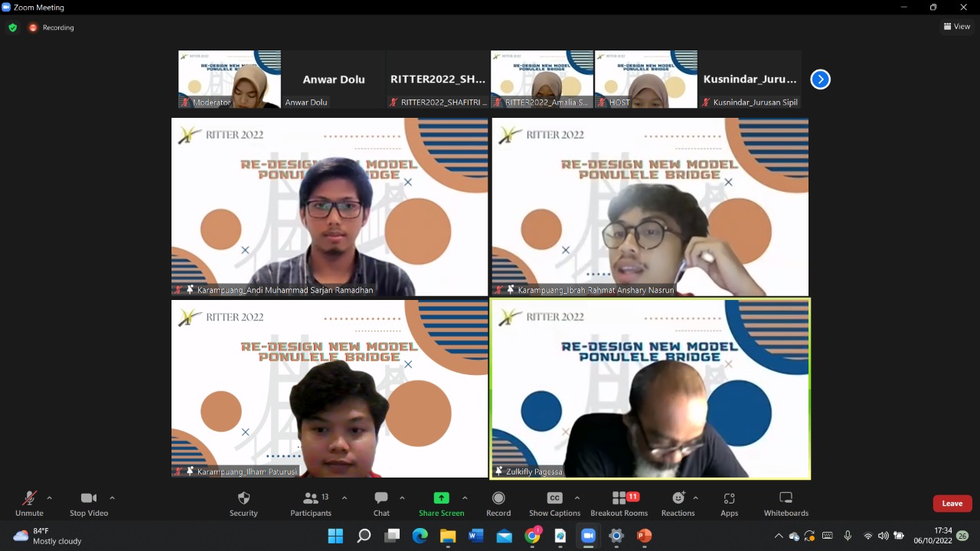Expand Share Screen options arrow

pyautogui.click(x=465, y=498)
